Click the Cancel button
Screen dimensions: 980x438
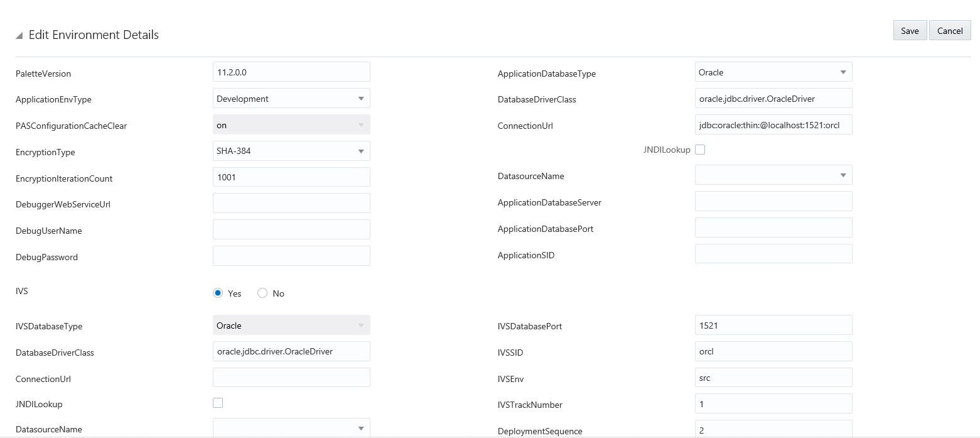tap(950, 30)
